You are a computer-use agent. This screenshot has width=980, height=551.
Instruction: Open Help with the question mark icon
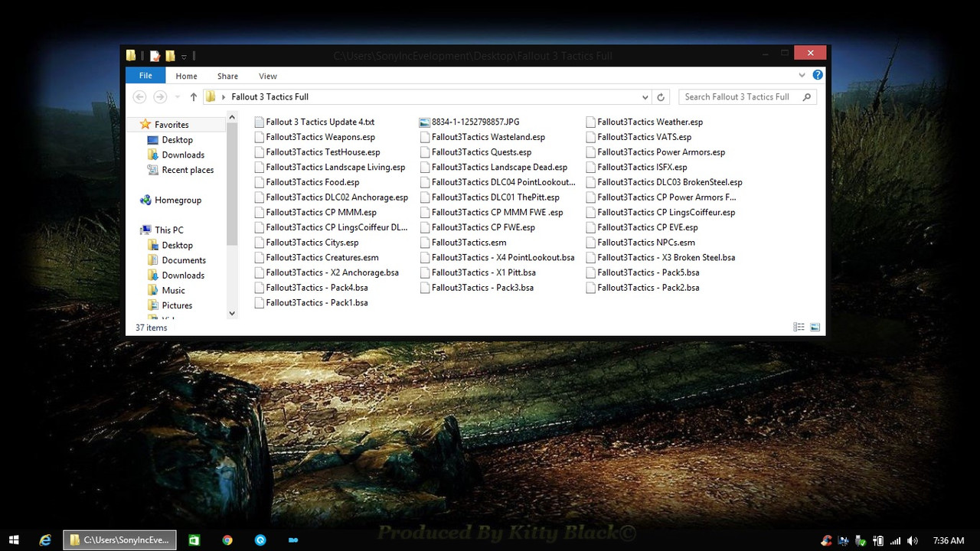pos(818,75)
